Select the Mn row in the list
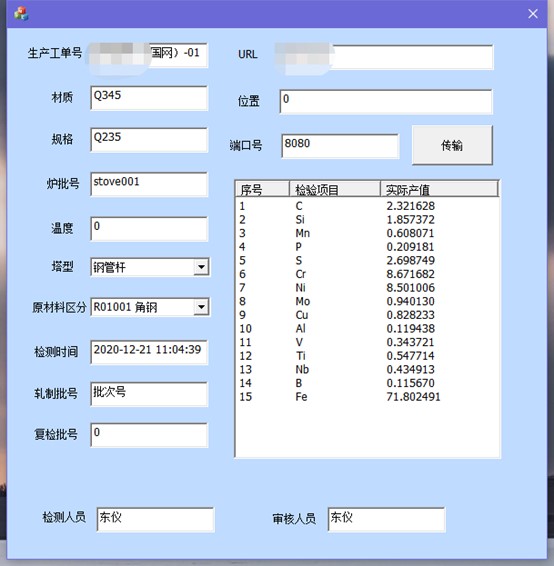The image size is (554, 566). (367, 233)
